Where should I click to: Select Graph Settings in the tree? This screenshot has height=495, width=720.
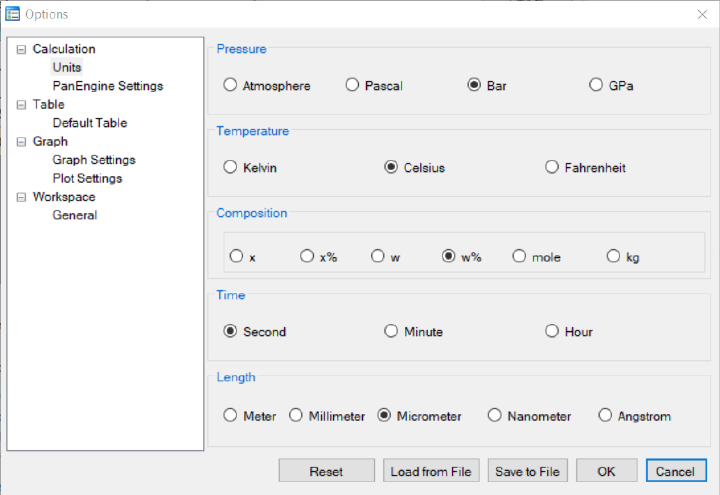coord(94,160)
